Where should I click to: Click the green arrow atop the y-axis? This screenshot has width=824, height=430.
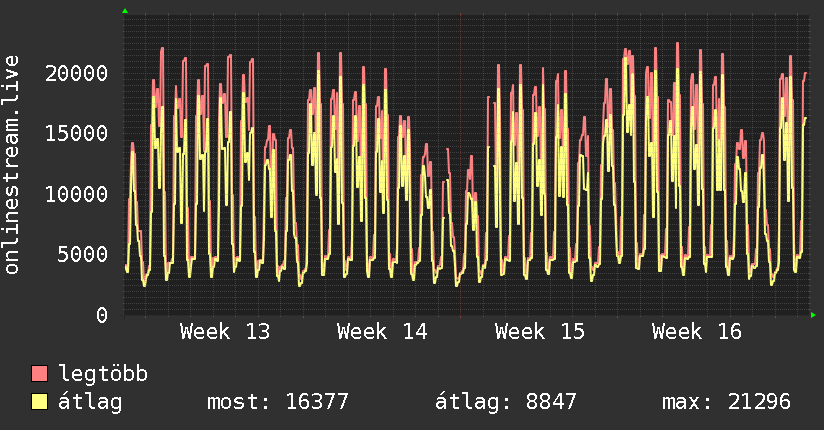(x=125, y=11)
